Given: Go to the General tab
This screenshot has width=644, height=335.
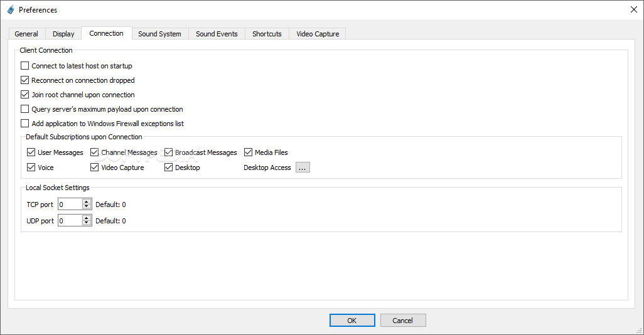Looking at the screenshot, I should 26,34.
